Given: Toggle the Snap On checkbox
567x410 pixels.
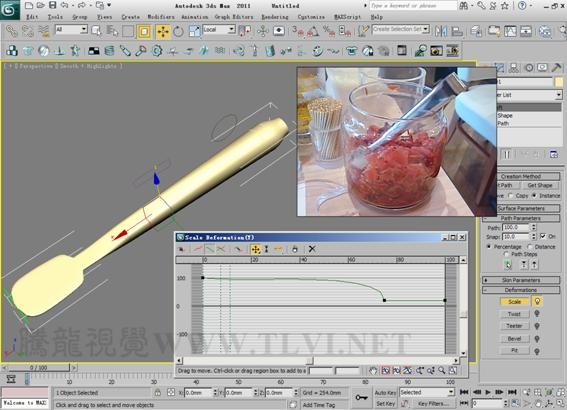Looking at the screenshot, I should coord(543,236).
